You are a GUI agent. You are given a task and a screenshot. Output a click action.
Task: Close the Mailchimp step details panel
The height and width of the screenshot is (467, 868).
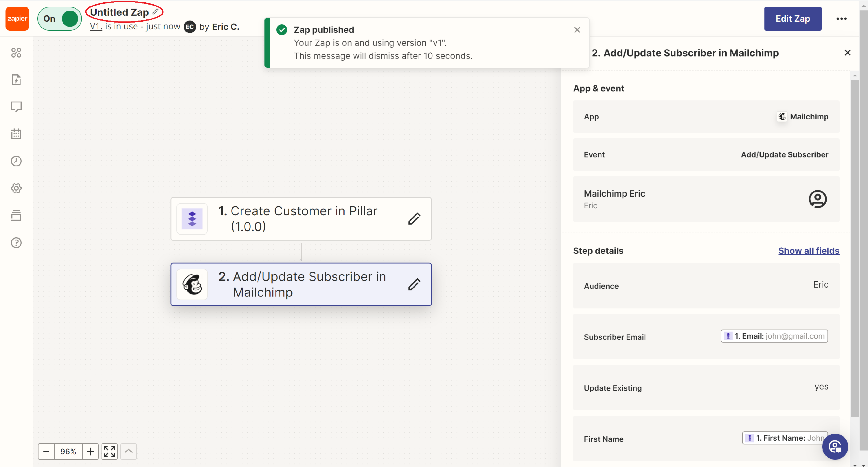(847, 53)
